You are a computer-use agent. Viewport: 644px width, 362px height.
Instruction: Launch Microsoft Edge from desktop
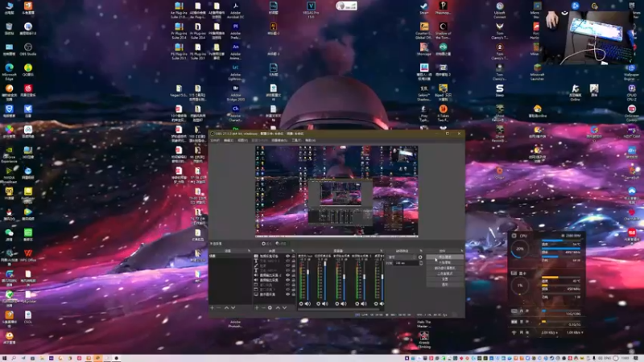[x=9, y=71]
